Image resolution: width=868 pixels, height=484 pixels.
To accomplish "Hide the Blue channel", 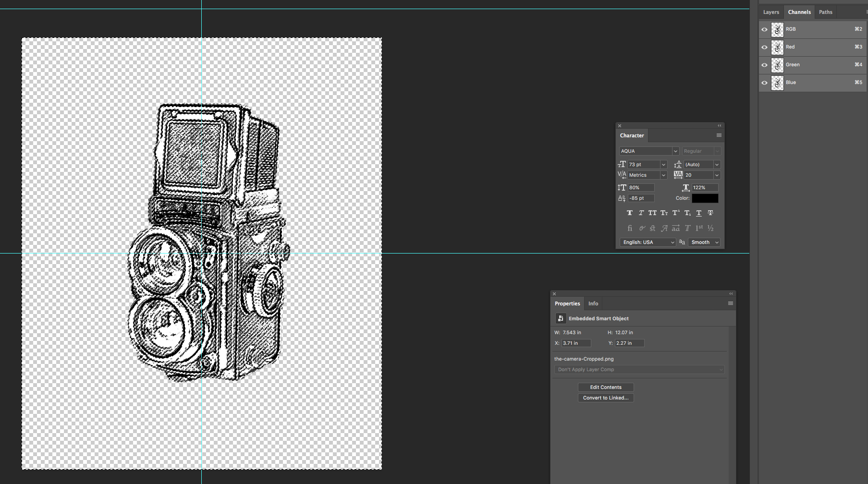I will pos(764,83).
